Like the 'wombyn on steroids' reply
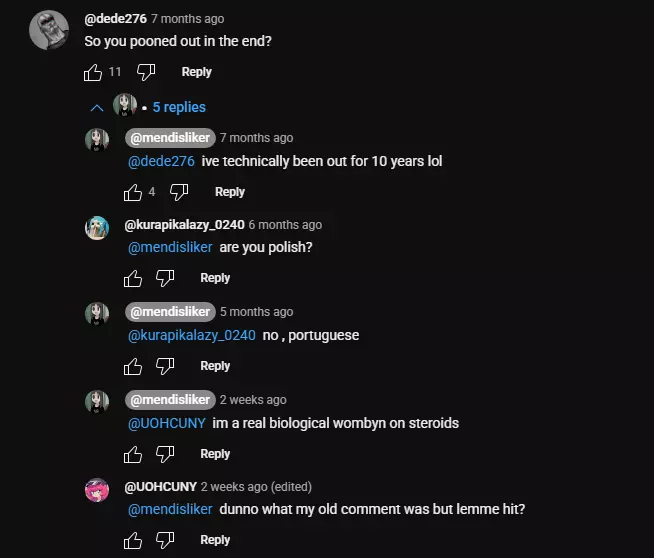Viewport: 654px width, 558px height. pos(133,454)
